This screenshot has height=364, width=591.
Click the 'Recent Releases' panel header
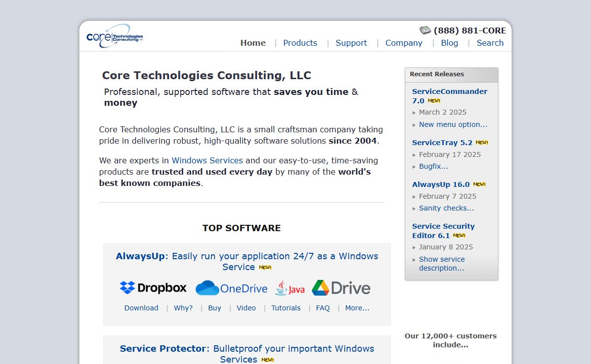pos(452,75)
